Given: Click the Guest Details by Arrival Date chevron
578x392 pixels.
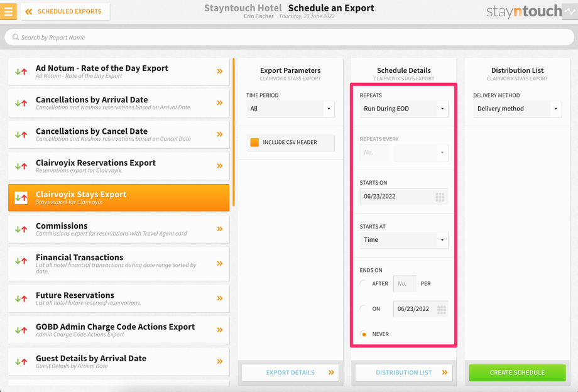Looking at the screenshot, I should 220,361.
